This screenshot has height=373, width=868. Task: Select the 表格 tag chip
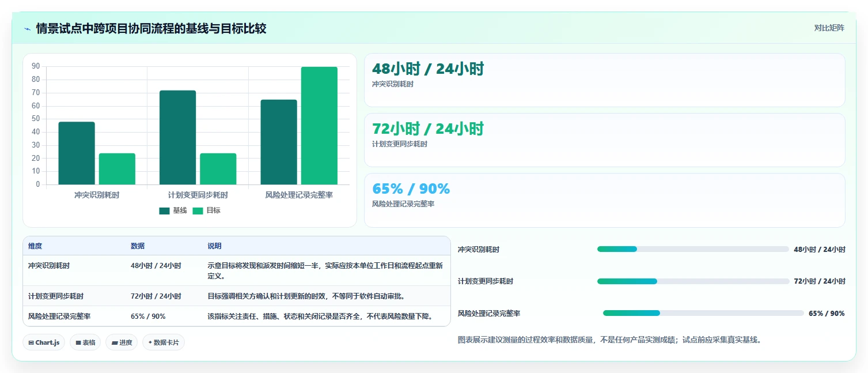tap(85, 342)
